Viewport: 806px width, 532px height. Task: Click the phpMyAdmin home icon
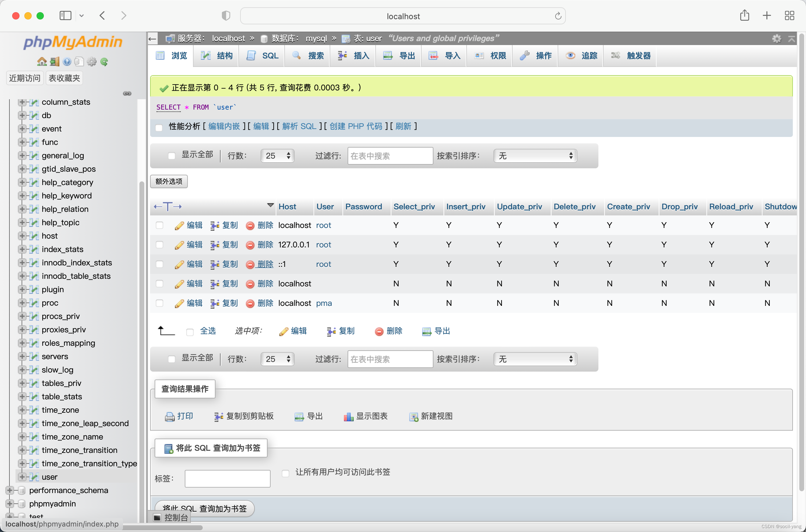click(x=42, y=61)
